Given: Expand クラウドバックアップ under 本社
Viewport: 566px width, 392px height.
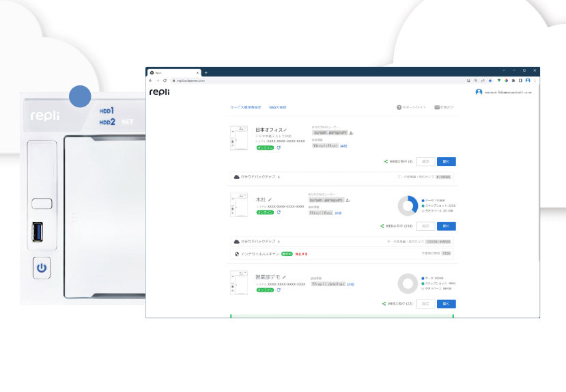Looking at the screenshot, I should click(x=257, y=242).
